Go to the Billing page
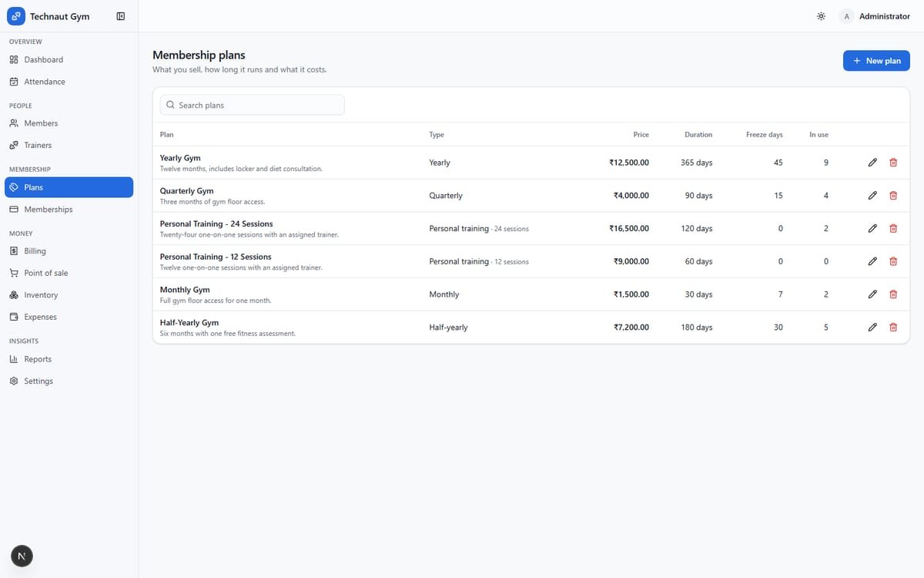The image size is (924, 578). 69,251
